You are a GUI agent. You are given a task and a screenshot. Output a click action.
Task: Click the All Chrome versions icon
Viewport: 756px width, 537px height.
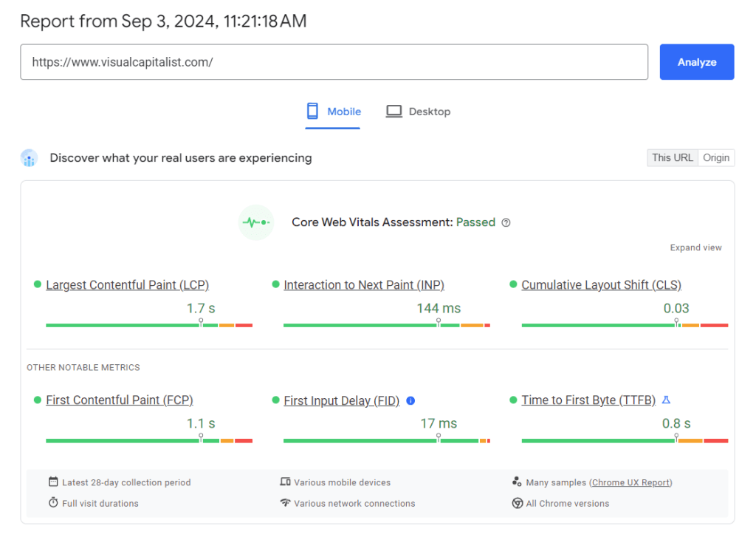[x=518, y=503]
